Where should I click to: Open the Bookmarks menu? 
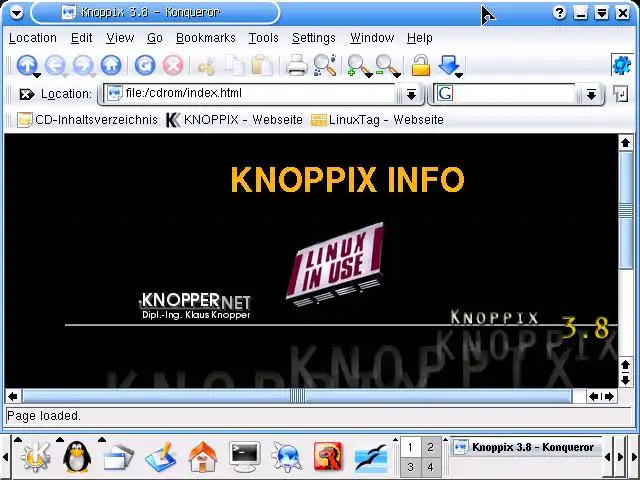206,38
